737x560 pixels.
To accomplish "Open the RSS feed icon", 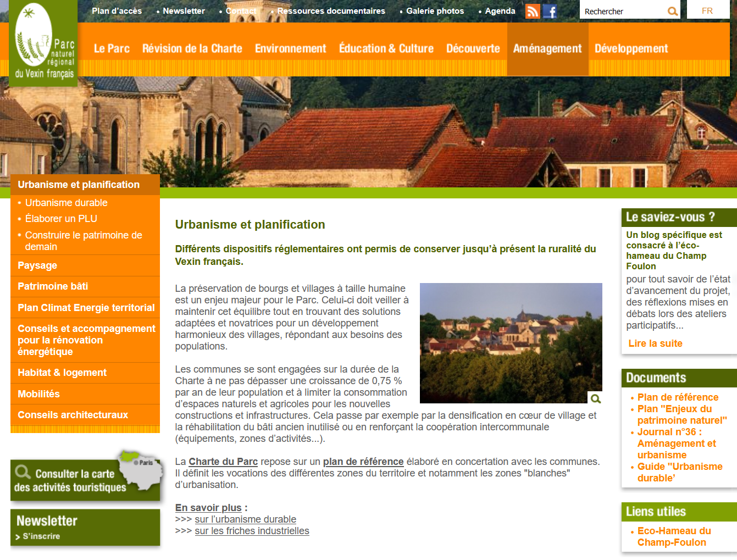I will [533, 12].
